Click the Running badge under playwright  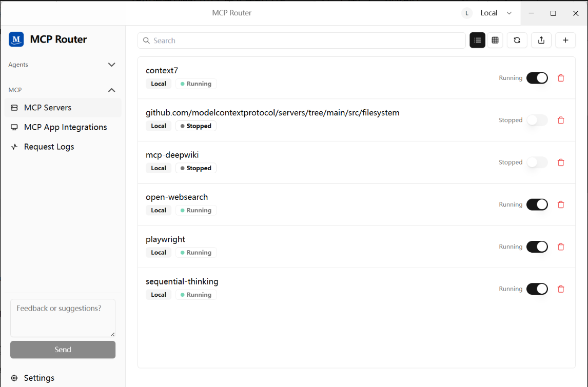tap(196, 253)
